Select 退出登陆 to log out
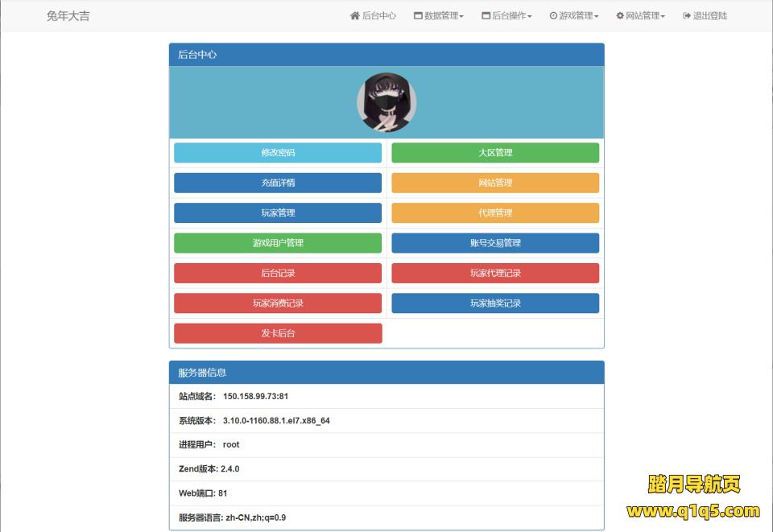 (709, 16)
